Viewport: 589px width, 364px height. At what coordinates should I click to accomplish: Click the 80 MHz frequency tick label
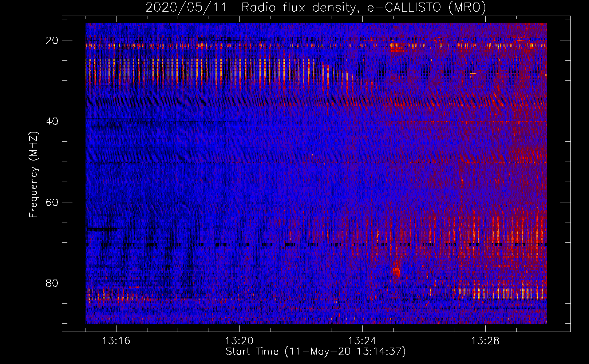click(x=52, y=283)
